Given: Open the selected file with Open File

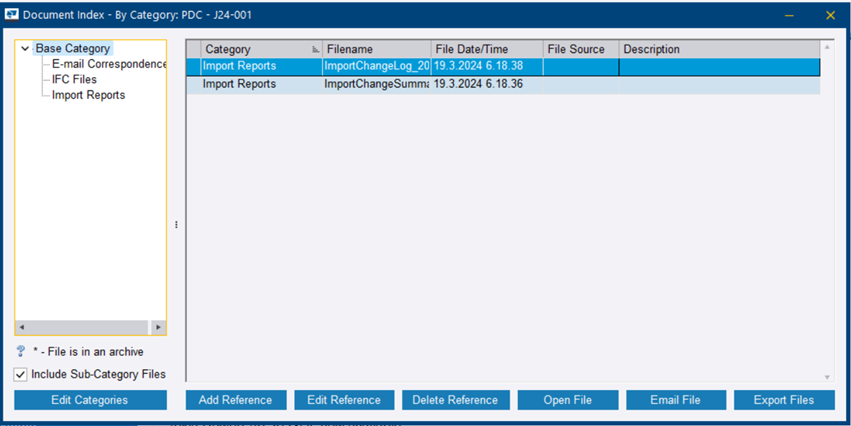Looking at the screenshot, I should [x=567, y=400].
